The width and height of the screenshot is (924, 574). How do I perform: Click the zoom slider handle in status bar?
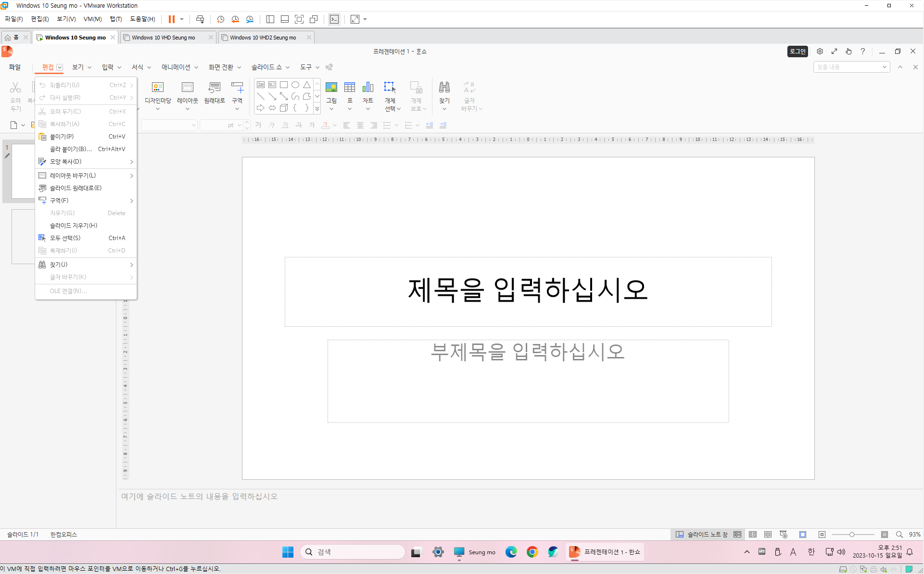851,535
